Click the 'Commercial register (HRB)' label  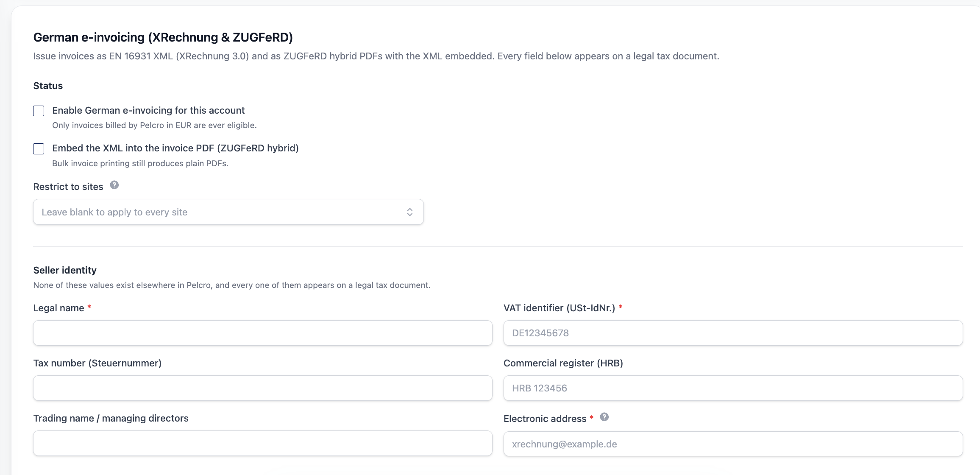(x=563, y=363)
